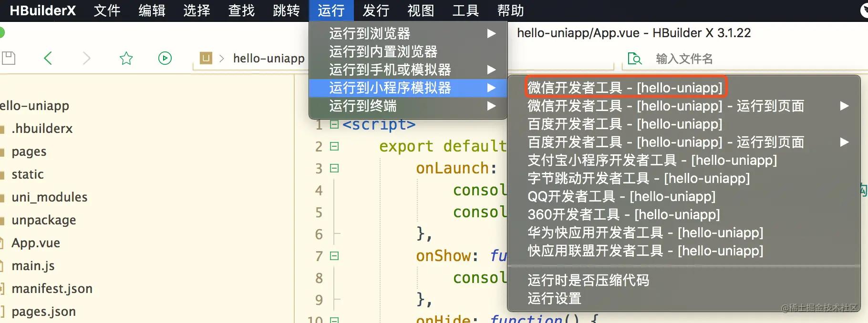Go forward with the right arrow icon
This screenshot has height=323, width=868.
(x=86, y=58)
